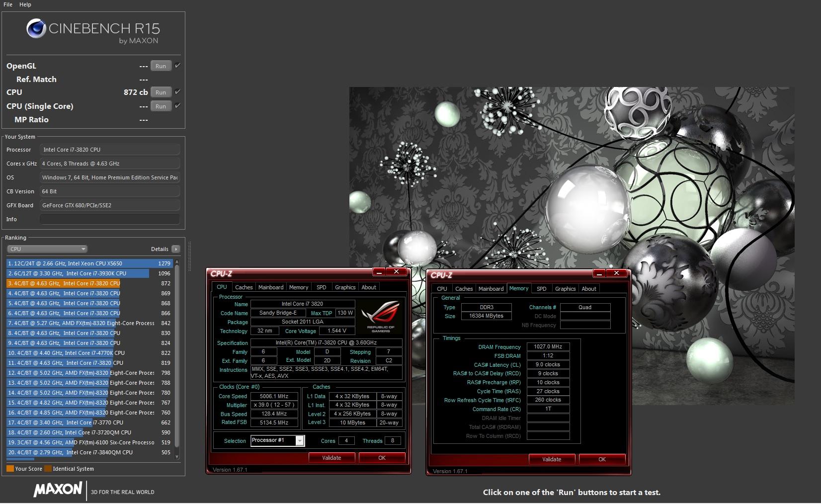Click the ranking scrollbar up arrow
Screen dimensions: 821x504
[177, 262]
